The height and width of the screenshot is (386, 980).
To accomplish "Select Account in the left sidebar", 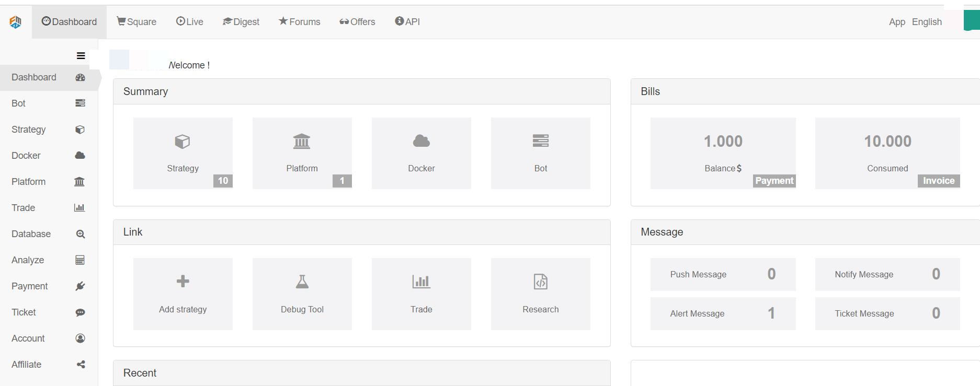I will click(x=49, y=338).
